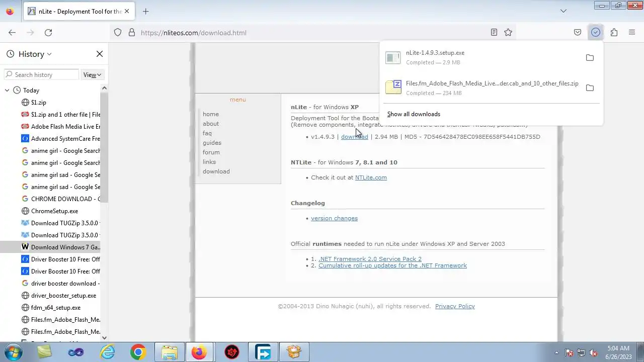Viewport: 644px width, 362px height.
Task: Open File Explorer from taskbar
Action: pos(170,352)
